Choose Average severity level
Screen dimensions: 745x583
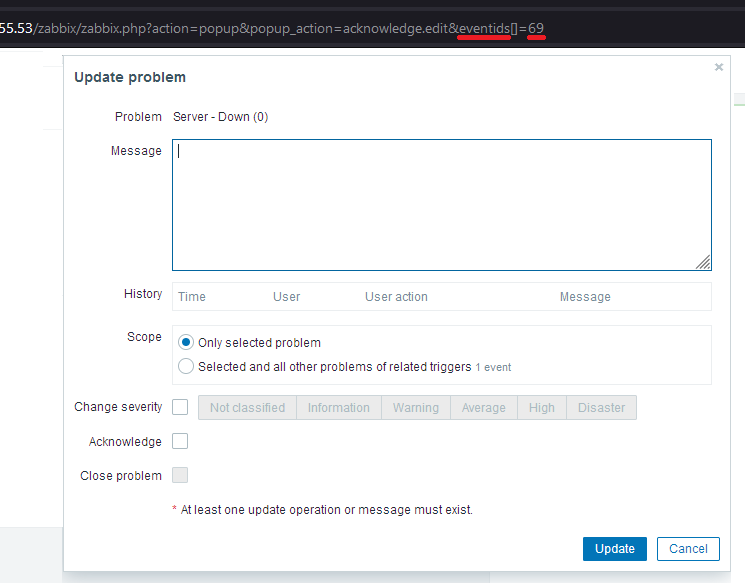pos(483,407)
